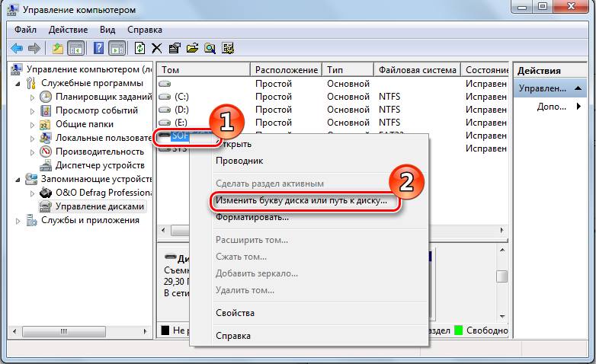This screenshot has height=364, width=596.
Task: Click the Services and Applications icon
Action: click(31, 220)
